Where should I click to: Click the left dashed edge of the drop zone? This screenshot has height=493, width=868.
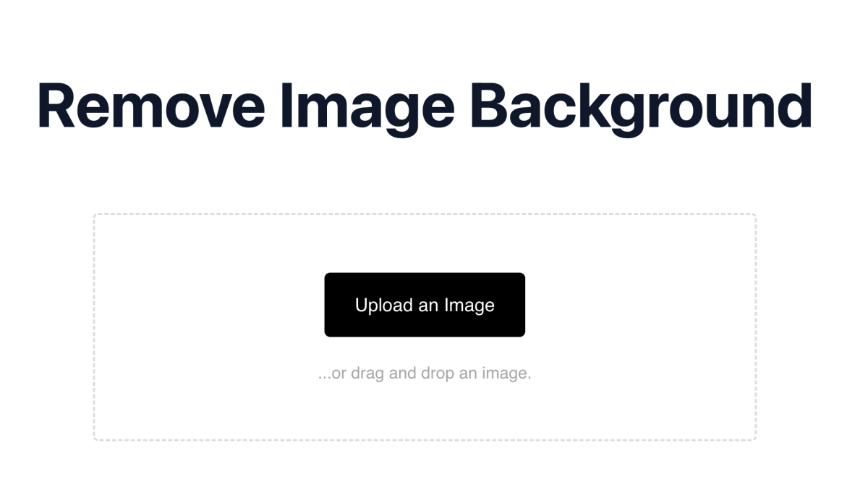[94, 327]
